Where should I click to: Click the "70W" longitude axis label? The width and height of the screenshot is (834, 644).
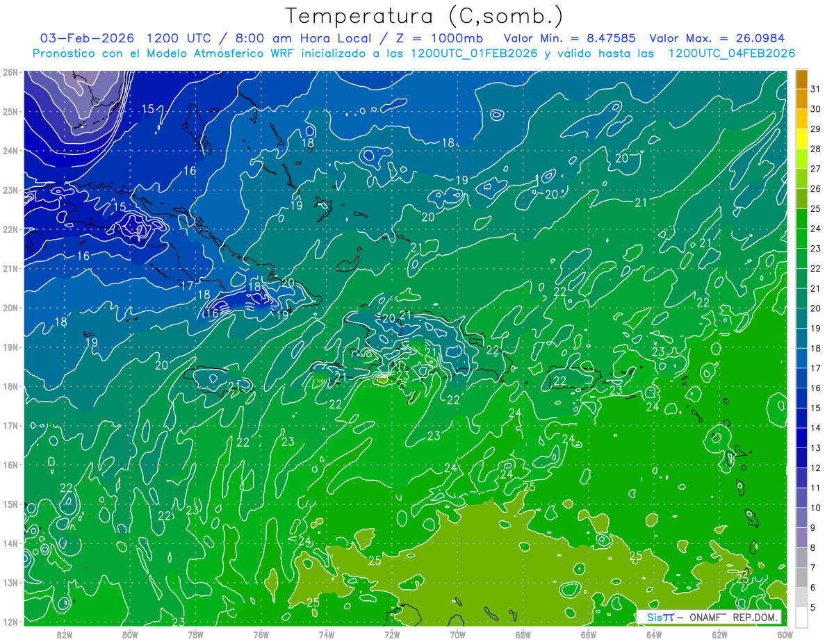tap(457, 635)
